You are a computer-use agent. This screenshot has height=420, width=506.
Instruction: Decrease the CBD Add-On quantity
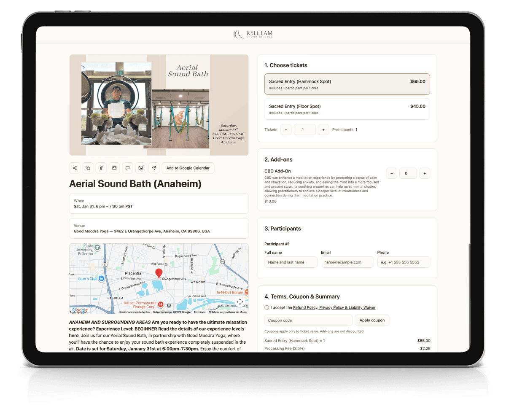391,173
